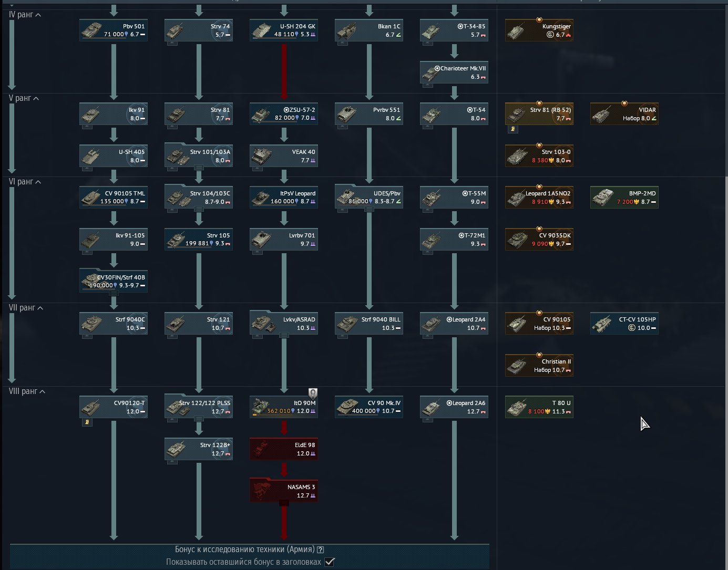Image resolution: width=728 pixels, height=570 pixels.
Task: Select the Leopard 2A6 vehicle card
Action: [454, 407]
